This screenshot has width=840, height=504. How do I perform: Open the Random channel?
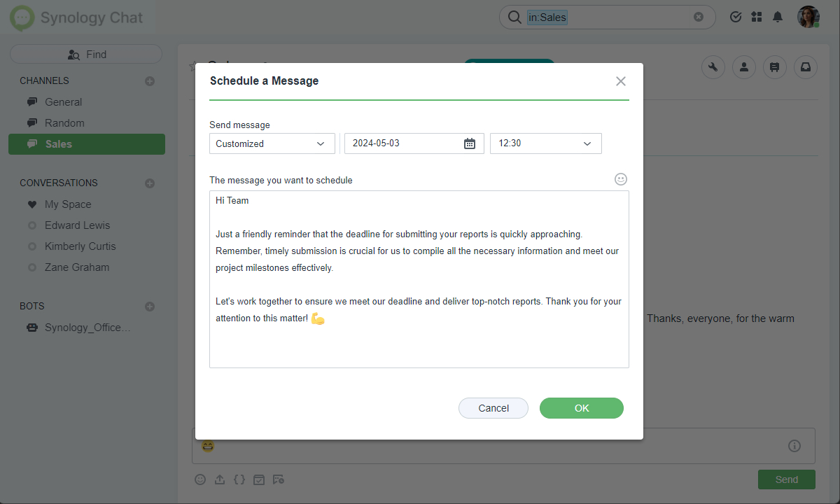(x=64, y=123)
